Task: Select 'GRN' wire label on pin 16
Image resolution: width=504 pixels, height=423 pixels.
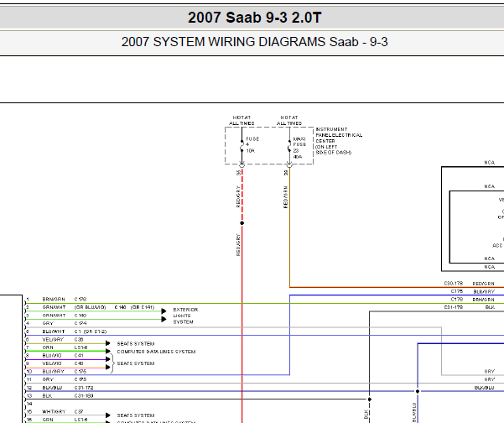Action: point(48,420)
